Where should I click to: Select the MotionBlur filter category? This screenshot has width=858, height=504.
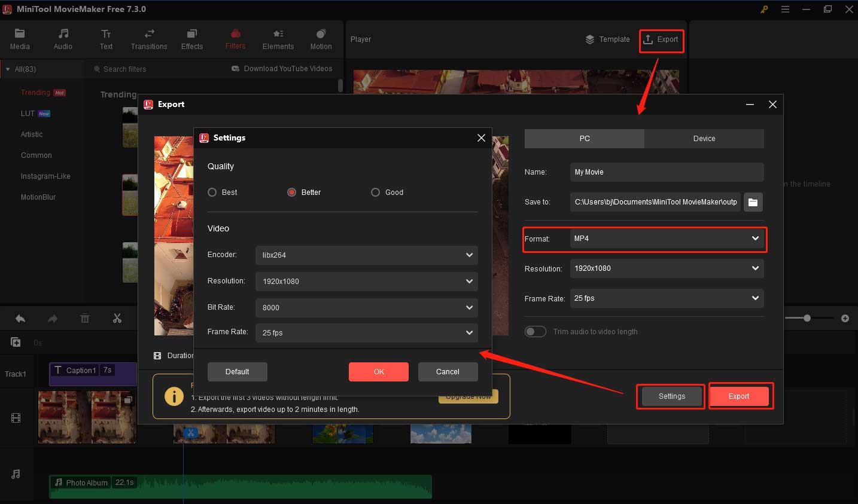point(38,197)
